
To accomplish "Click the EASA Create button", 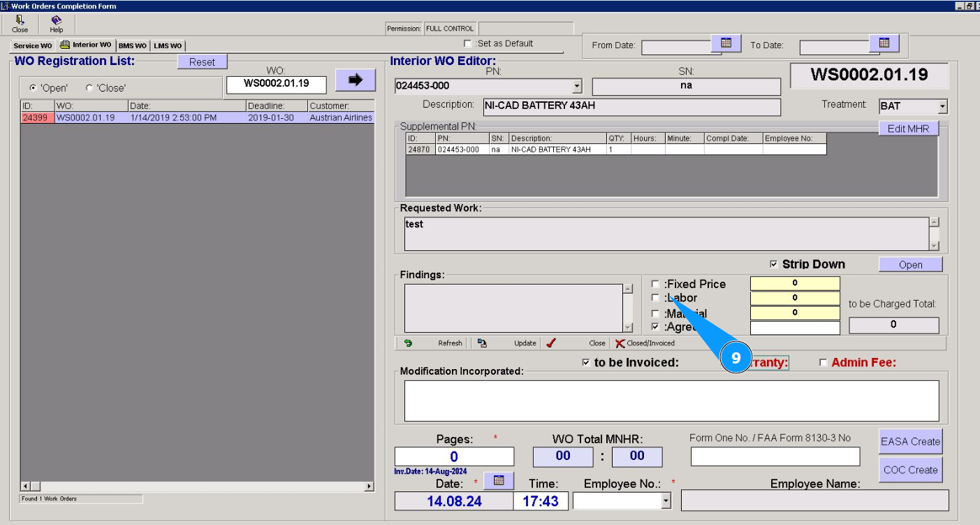I will (910, 442).
